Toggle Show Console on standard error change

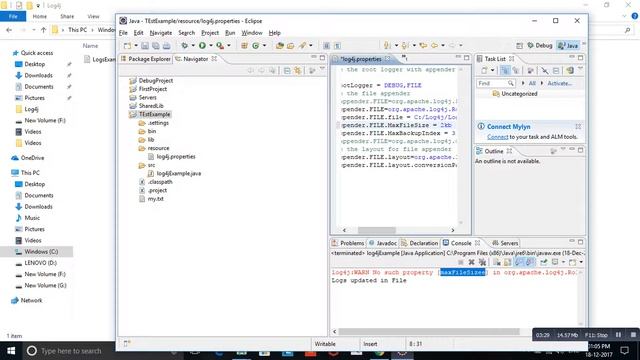pos(529,262)
